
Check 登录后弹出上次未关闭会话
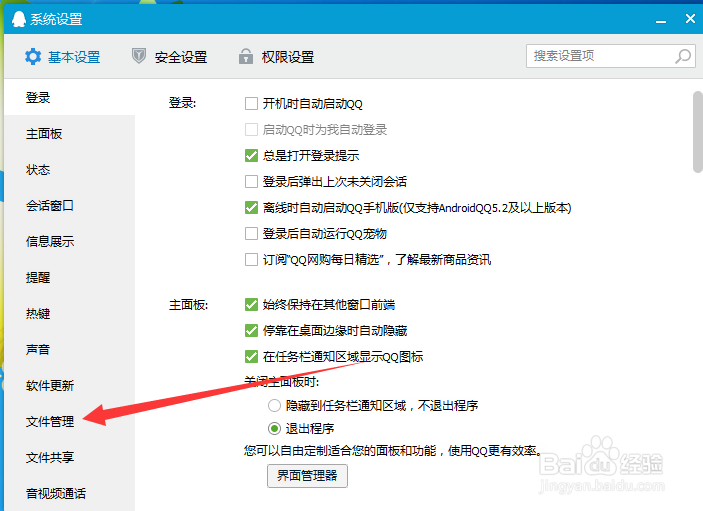coord(251,182)
